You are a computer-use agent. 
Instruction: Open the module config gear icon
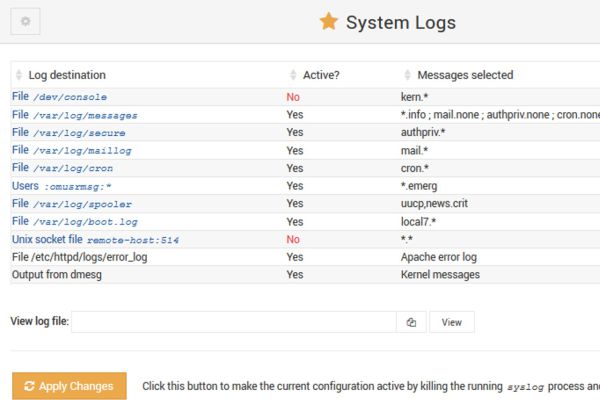click(x=25, y=21)
